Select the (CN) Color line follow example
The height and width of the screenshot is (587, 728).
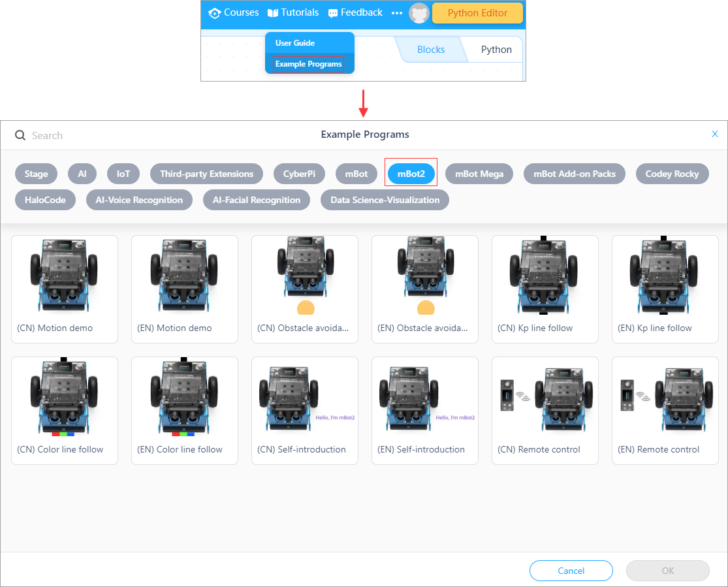(x=65, y=411)
